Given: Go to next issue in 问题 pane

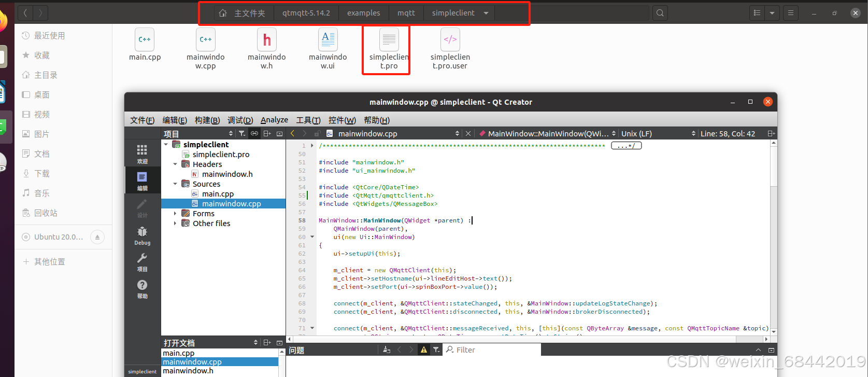Looking at the screenshot, I should 411,350.
